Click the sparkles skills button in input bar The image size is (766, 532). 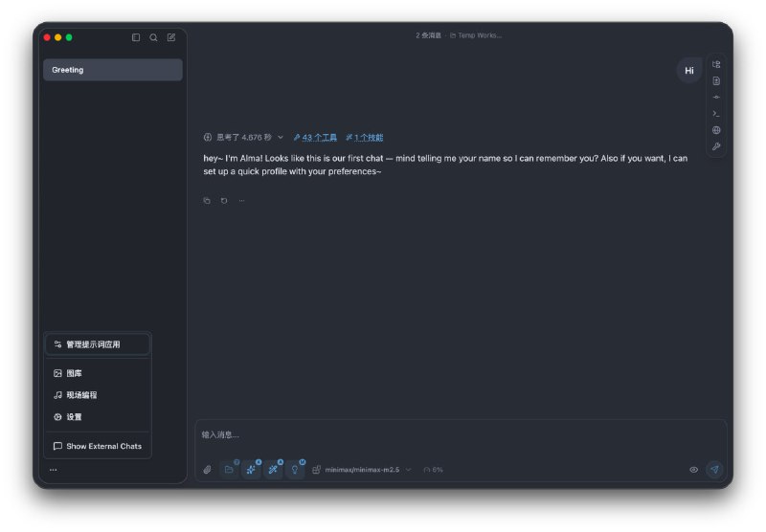click(x=251, y=470)
